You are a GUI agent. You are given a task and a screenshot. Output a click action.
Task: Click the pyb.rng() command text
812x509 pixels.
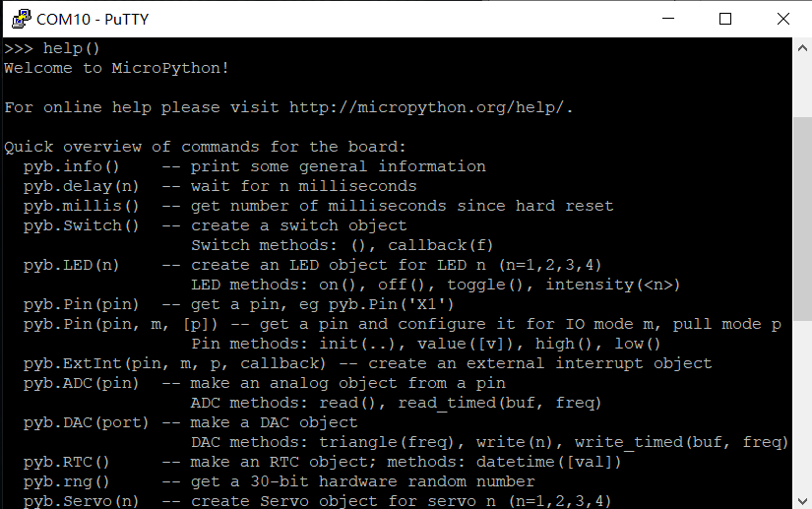click(66, 481)
